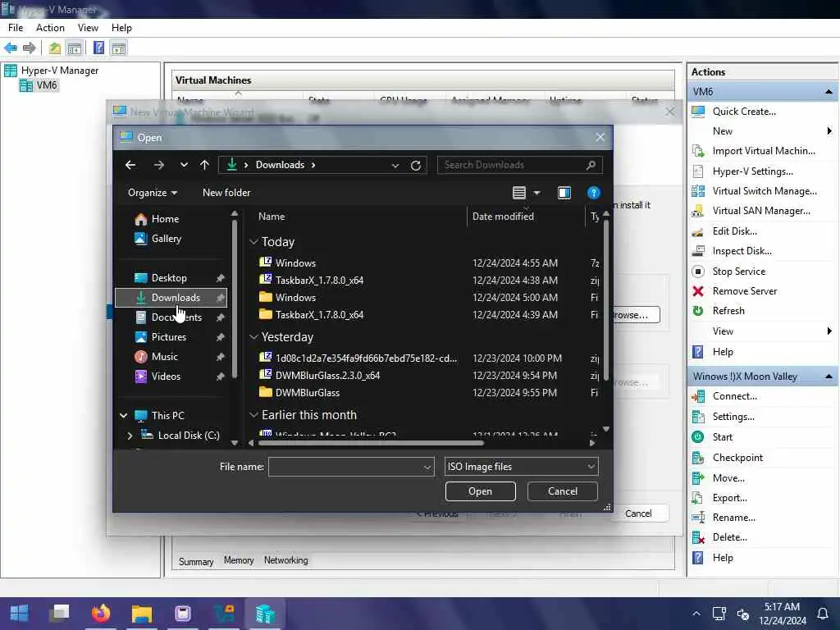Open Hyper-V Settings action
This screenshot has width=840, height=630.
[752, 171]
